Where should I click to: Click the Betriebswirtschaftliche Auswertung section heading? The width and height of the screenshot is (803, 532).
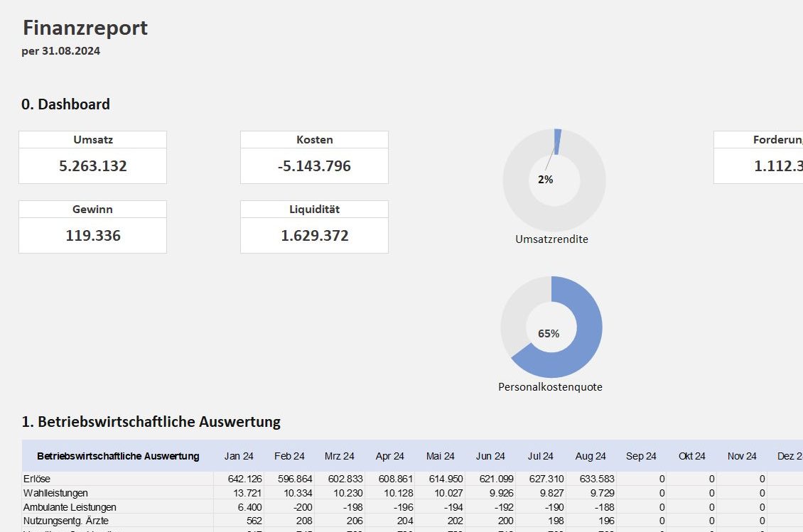point(151,422)
